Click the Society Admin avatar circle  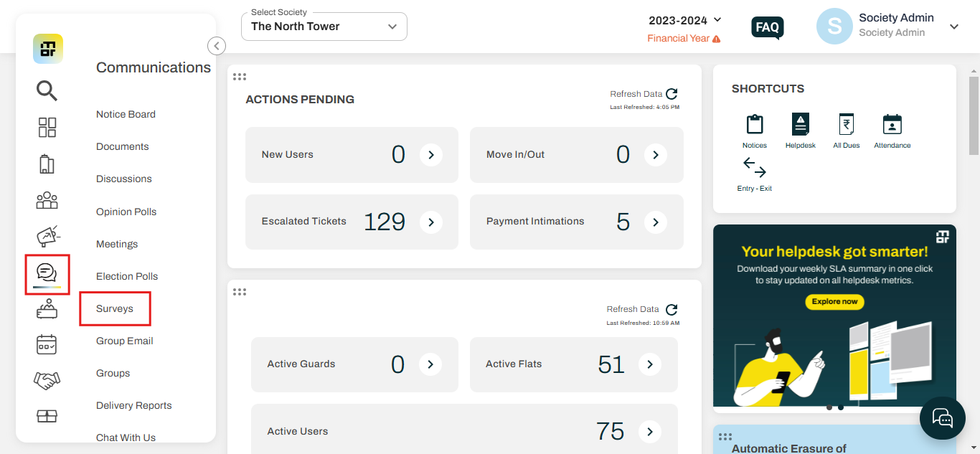(834, 27)
